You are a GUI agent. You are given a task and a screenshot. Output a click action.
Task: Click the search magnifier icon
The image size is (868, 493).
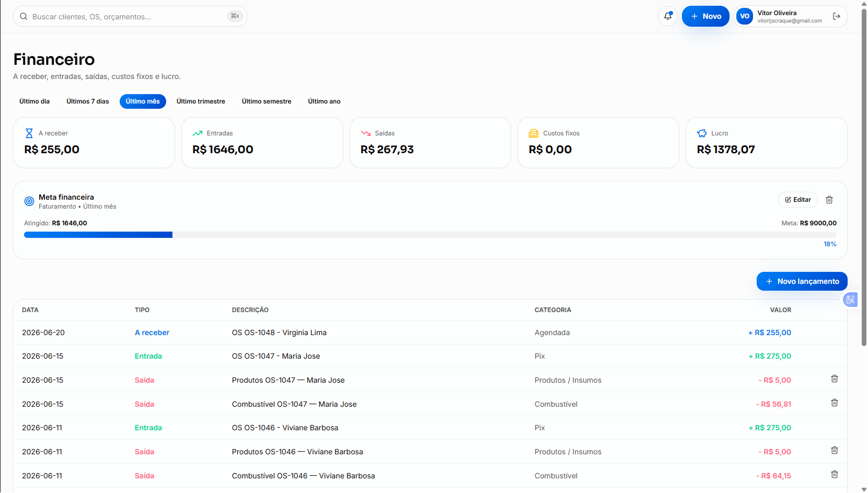(x=24, y=16)
